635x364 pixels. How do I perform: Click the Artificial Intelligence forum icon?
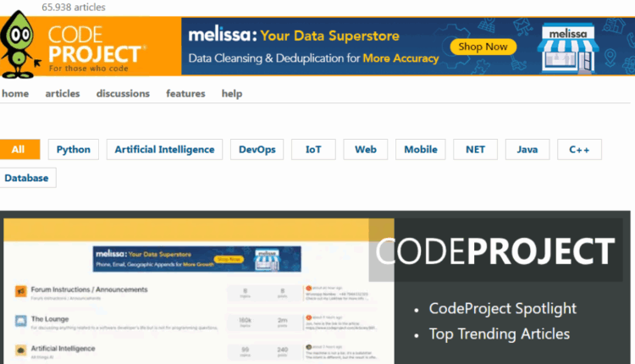coord(20,350)
